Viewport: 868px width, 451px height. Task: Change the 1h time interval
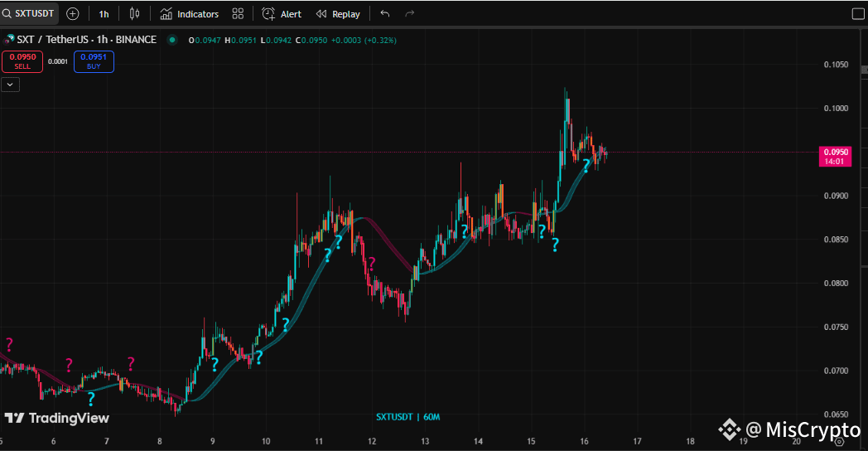pos(104,14)
